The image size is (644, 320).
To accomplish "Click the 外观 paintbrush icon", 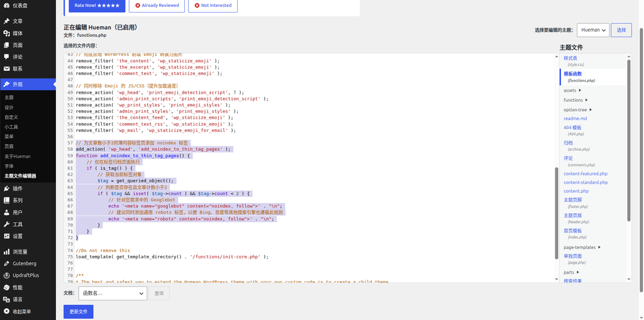I will 6,84.
